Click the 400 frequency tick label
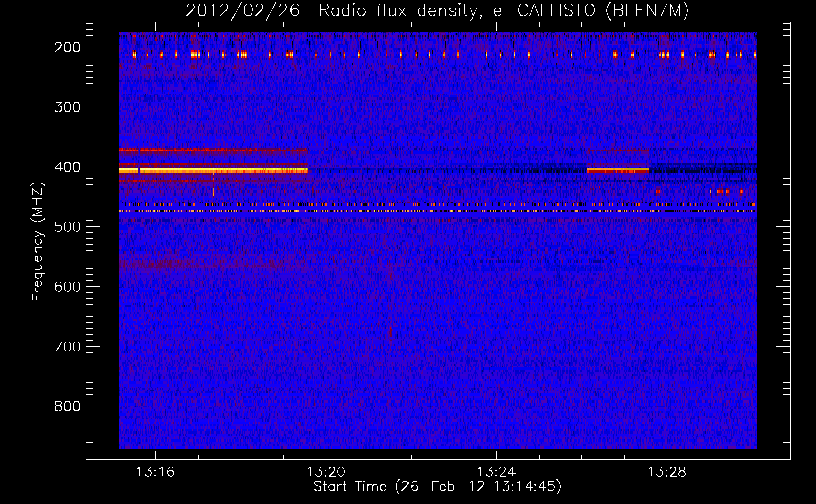The width and height of the screenshot is (816, 504). pos(68,167)
